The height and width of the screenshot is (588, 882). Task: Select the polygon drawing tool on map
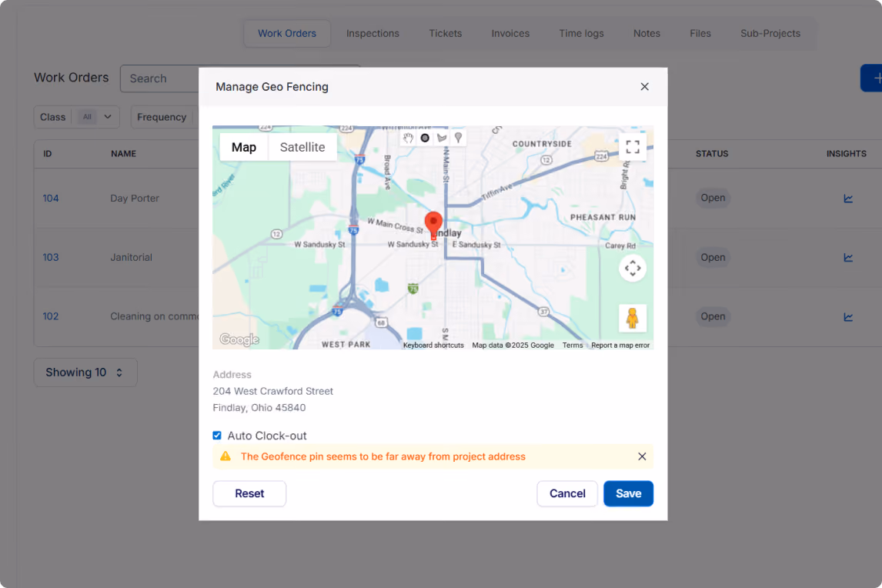[x=442, y=138]
